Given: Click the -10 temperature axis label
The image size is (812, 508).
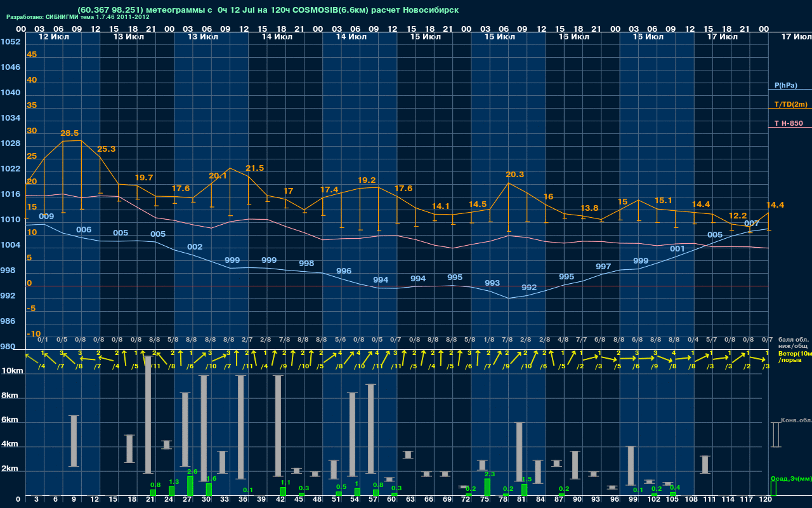Looking at the screenshot, I should pos(34,334).
